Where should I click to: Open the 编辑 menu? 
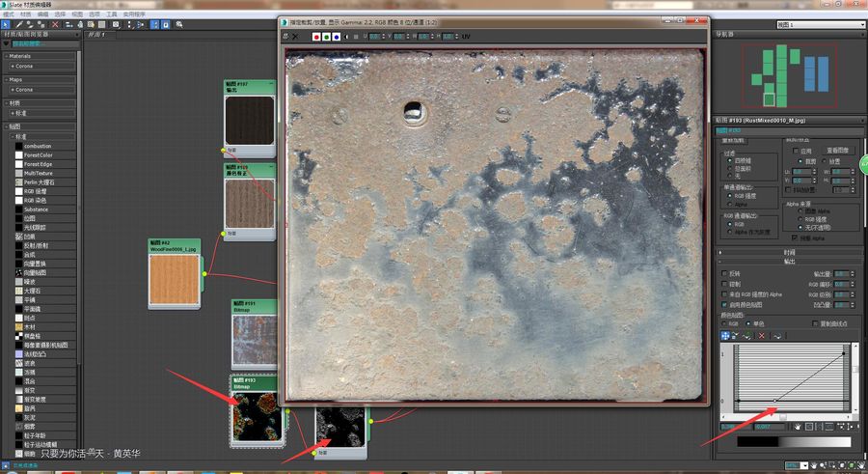tap(42, 14)
